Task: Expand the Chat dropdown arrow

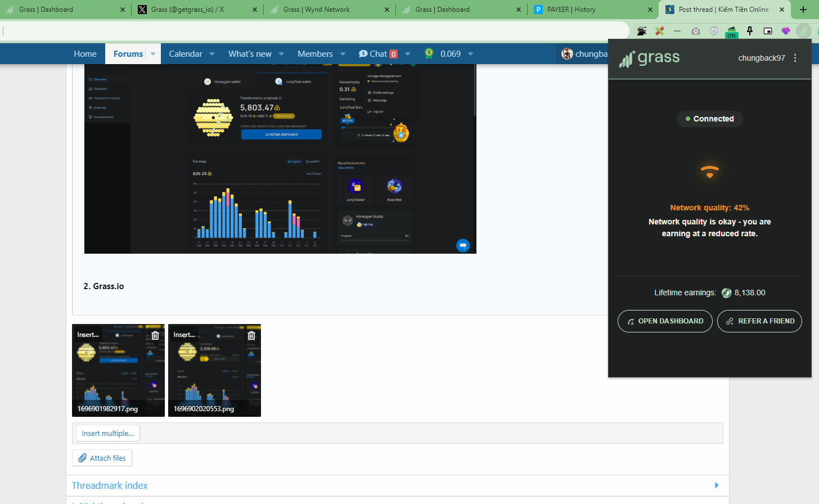Action: tap(407, 54)
